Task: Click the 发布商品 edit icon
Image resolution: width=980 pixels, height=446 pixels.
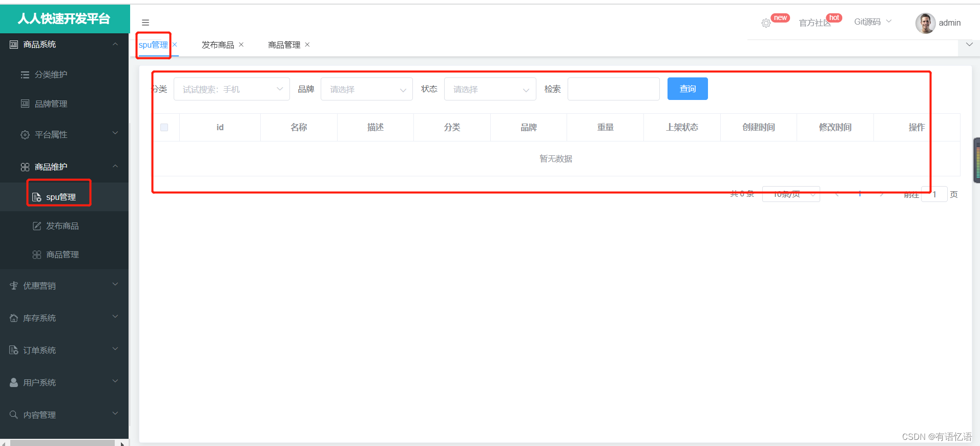Action: tap(36, 226)
